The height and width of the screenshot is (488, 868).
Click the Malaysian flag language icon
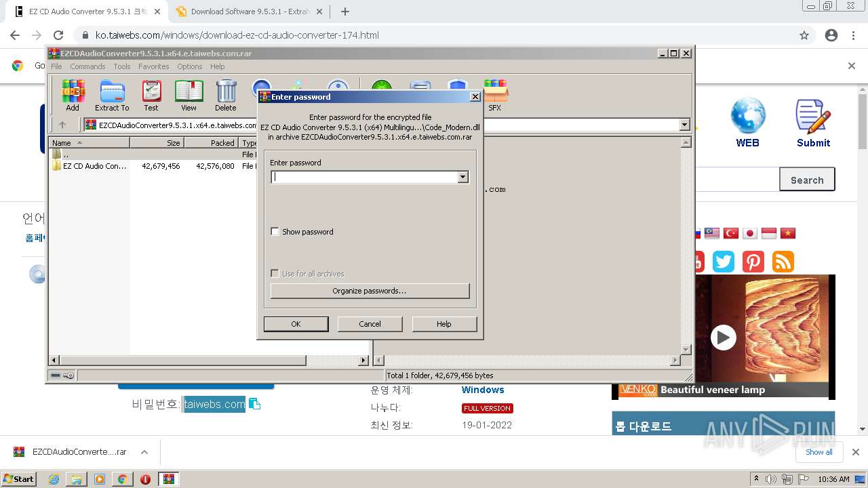pos(712,233)
